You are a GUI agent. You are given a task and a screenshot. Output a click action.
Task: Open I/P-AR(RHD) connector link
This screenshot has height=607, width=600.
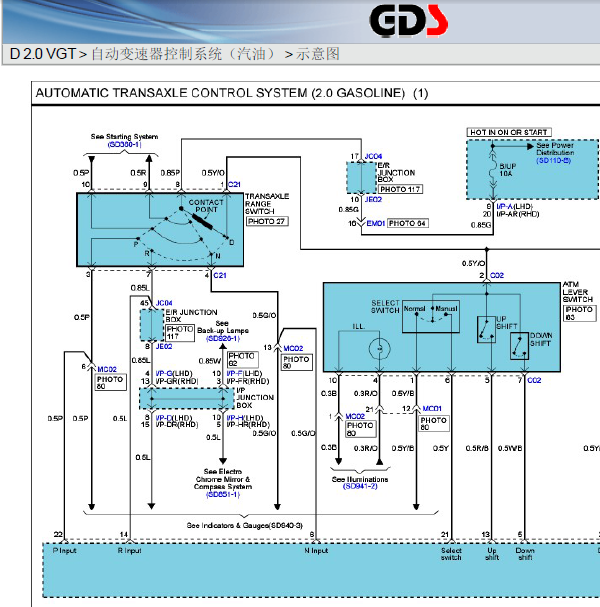click(518, 214)
